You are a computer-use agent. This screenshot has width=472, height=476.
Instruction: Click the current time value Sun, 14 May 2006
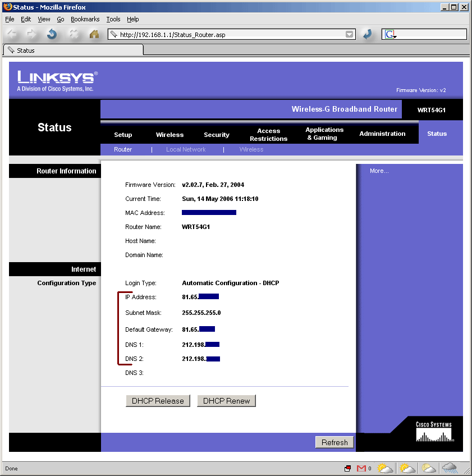220,199
